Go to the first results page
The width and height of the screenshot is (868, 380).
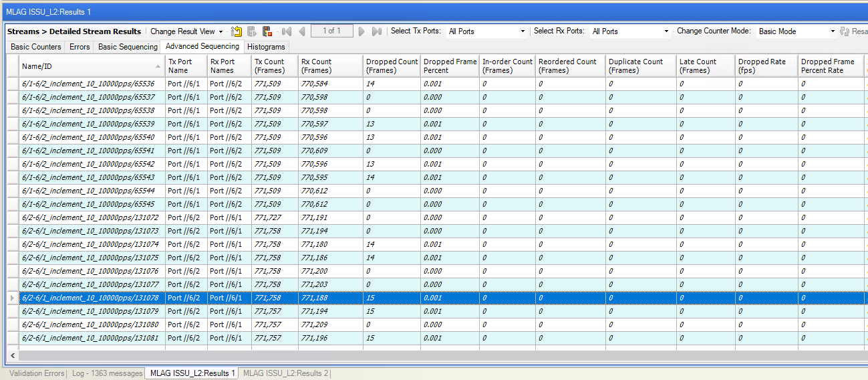coord(287,31)
